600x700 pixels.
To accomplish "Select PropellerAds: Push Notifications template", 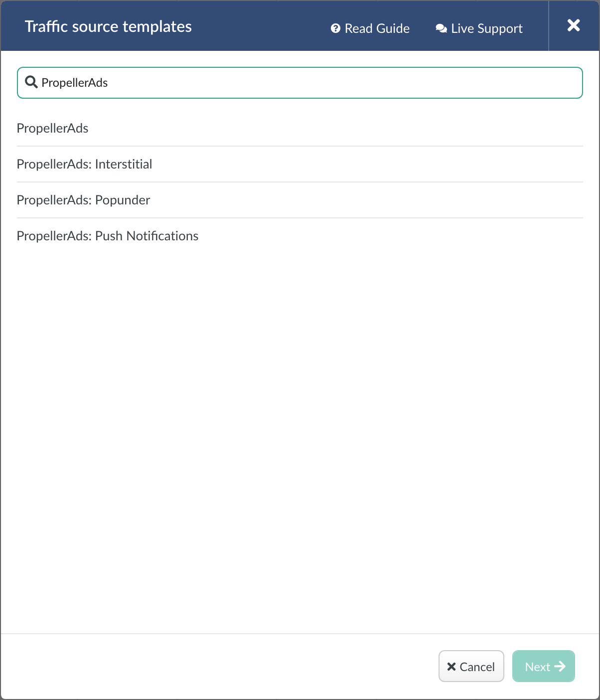I will [300, 236].
